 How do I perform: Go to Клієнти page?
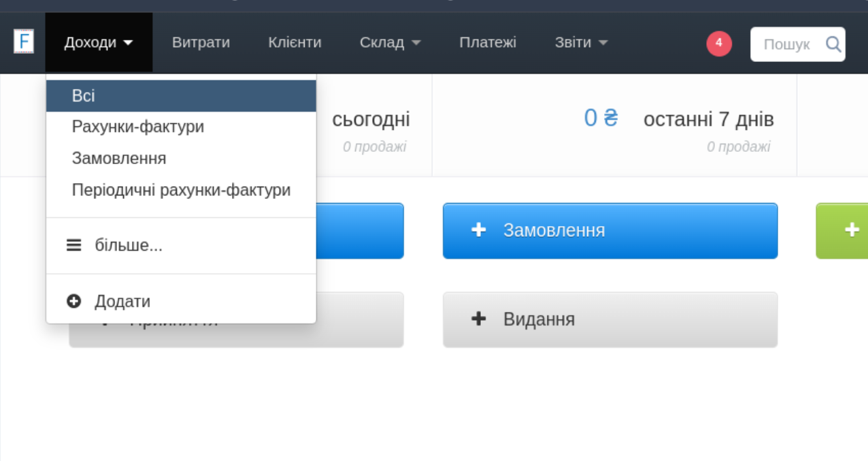click(x=295, y=43)
